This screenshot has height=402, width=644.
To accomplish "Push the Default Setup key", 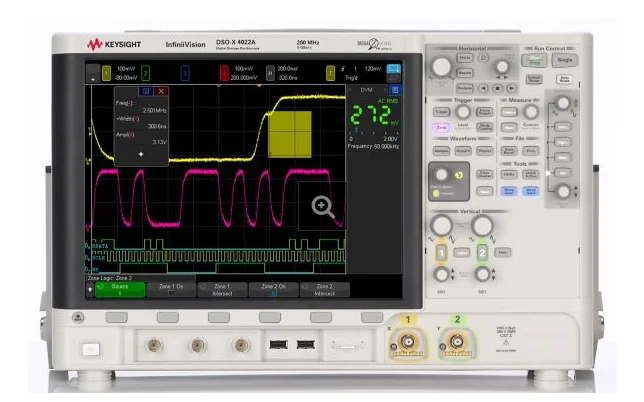I will coord(534,79).
